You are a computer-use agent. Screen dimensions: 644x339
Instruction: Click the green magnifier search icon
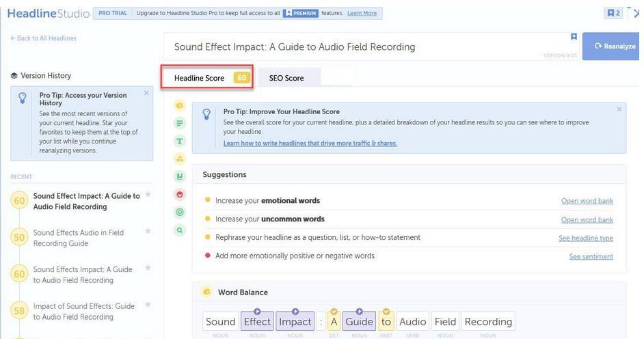(180, 230)
